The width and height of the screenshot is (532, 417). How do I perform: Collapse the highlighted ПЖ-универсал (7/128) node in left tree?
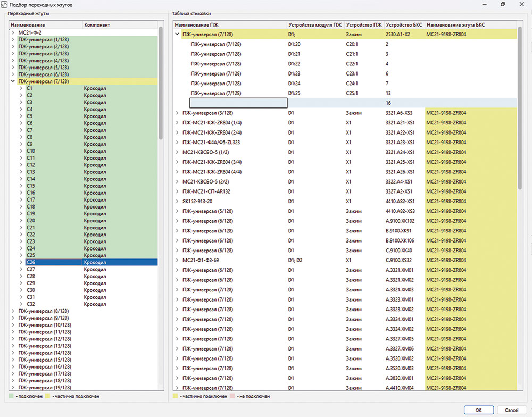(13, 81)
